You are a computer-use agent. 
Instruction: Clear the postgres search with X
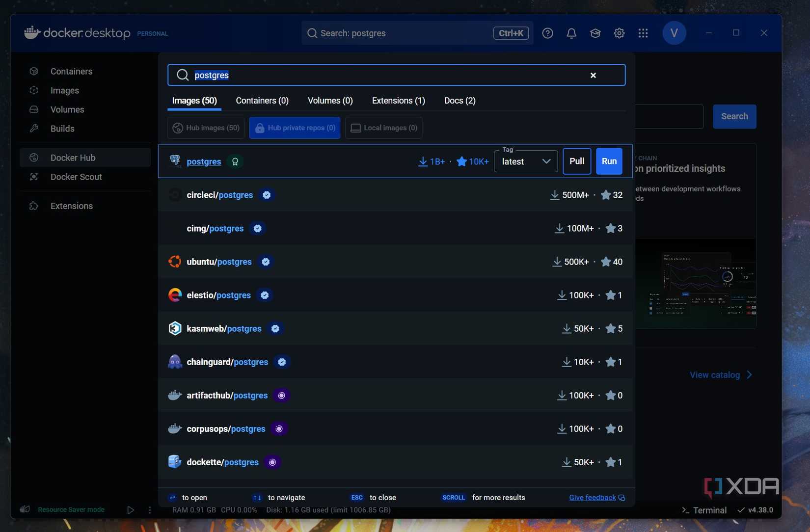click(x=593, y=75)
